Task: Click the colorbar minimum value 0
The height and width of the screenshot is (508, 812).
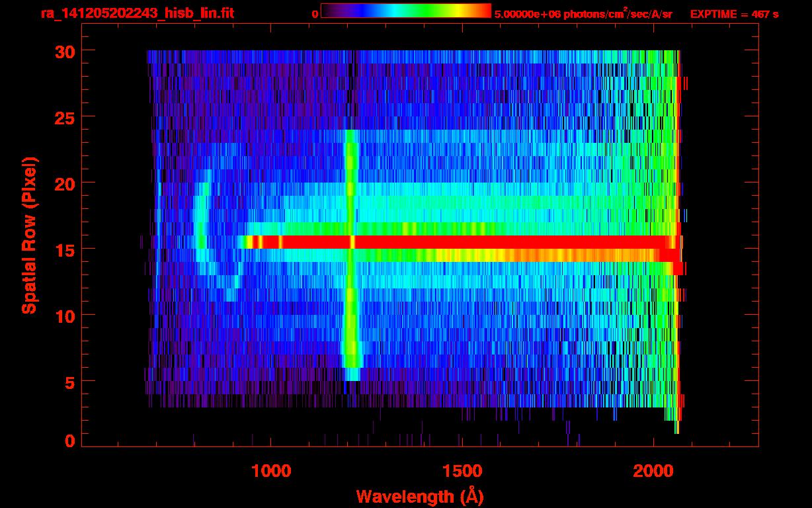Action: (x=315, y=14)
